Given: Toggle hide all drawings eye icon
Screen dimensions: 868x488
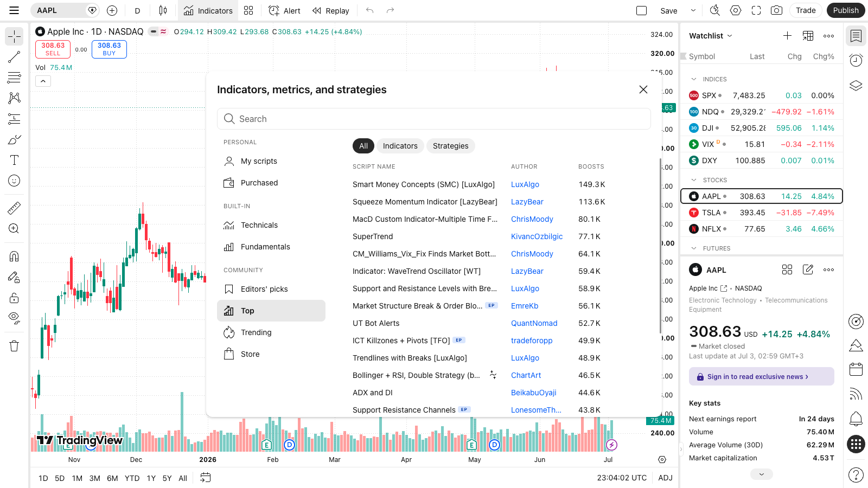Looking at the screenshot, I should tap(14, 318).
